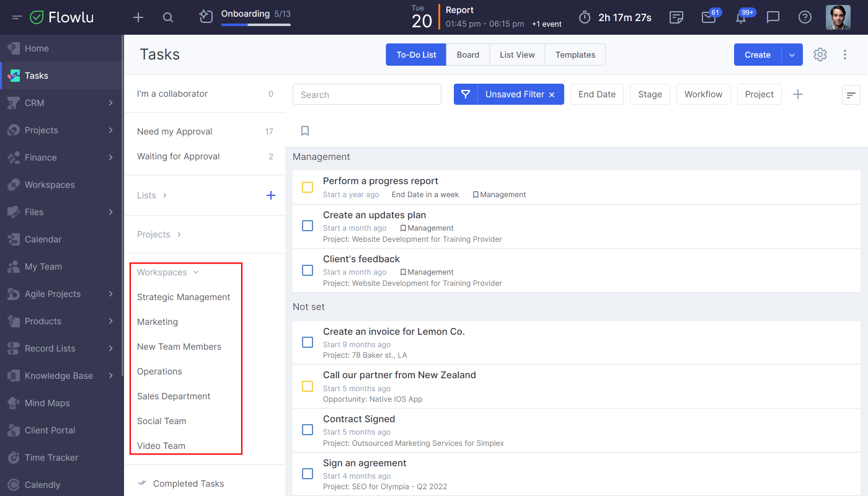Screen dimensions: 868x496
Task: Click the Onboarding progress bar
Action: pos(255,25)
